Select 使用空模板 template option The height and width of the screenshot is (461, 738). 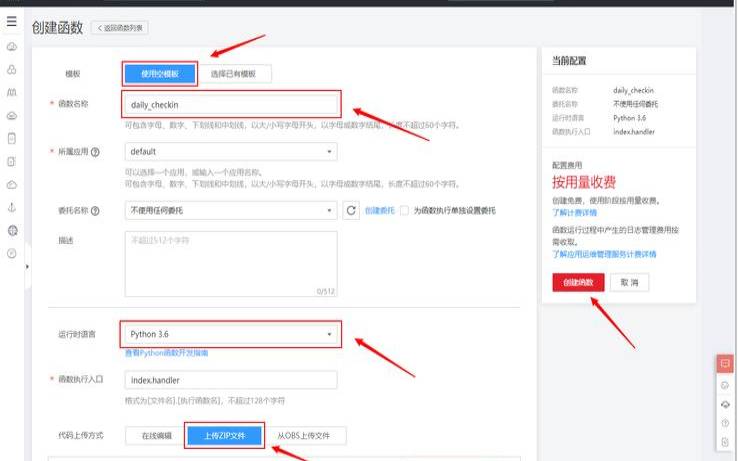[160, 73]
